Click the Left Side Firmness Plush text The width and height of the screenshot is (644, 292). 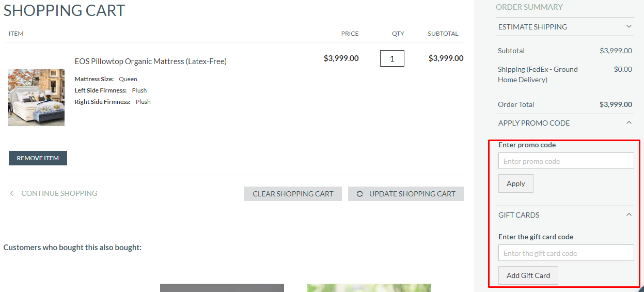[x=111, y=90]
